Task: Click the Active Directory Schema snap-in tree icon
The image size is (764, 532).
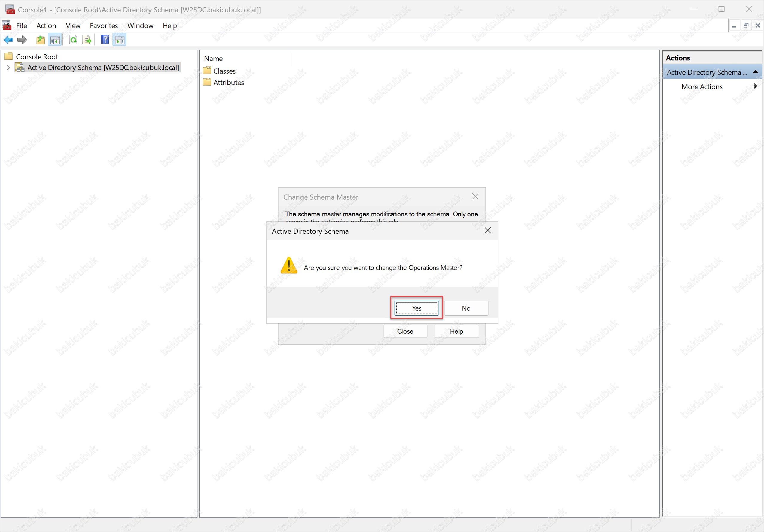Action: point(20,67)
